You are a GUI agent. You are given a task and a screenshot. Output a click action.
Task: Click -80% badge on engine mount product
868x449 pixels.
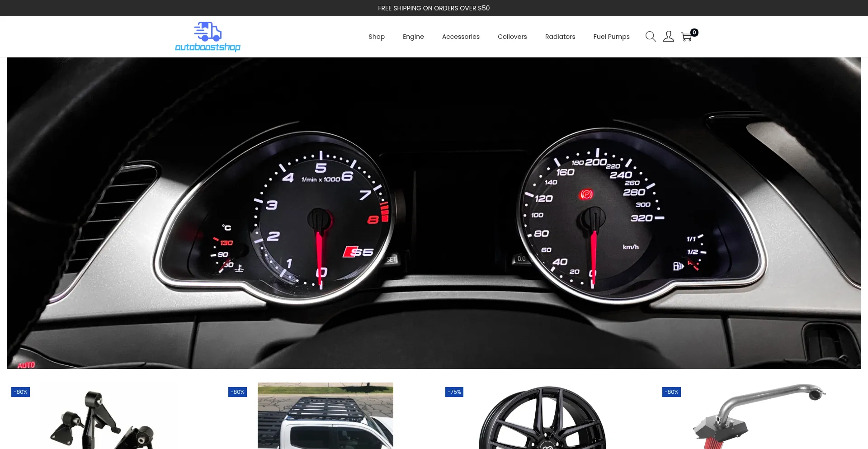pos(20,392)
